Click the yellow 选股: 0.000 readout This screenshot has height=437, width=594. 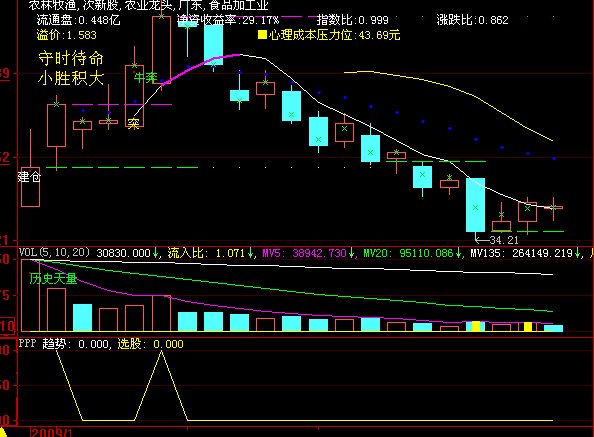pyautogui.click(x=150, y=344)
